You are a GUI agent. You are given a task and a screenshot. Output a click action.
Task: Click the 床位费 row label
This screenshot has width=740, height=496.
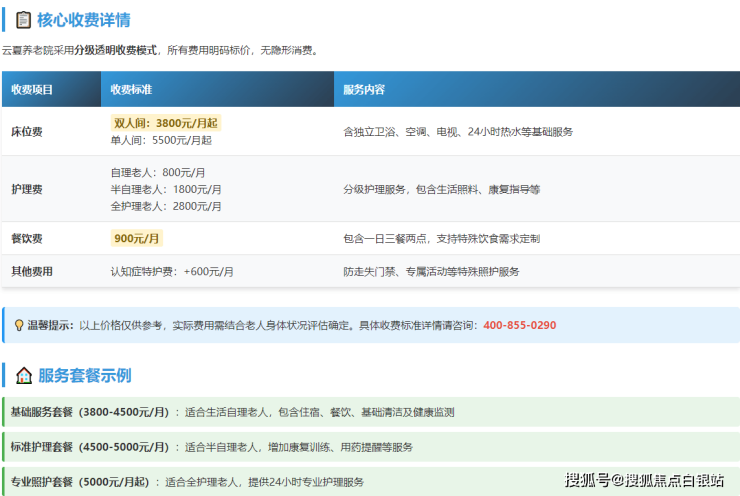pyautogui.click(x=27, y=131)
